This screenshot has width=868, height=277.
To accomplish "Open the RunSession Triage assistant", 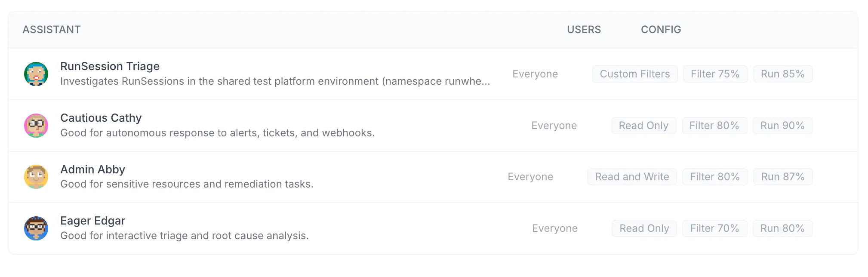I will (110, 66).
